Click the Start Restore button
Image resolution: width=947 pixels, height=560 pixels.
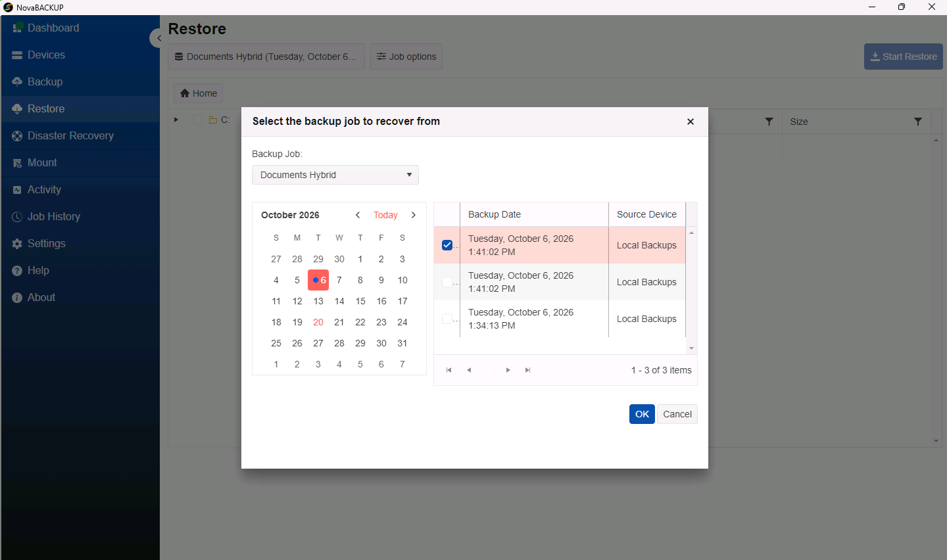point(904,57)
